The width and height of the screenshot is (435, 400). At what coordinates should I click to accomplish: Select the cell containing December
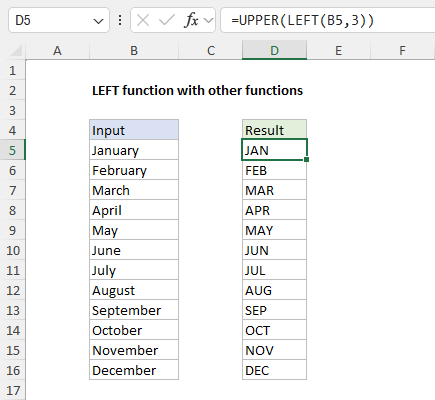pyautogui.click(x=134, y=370)
